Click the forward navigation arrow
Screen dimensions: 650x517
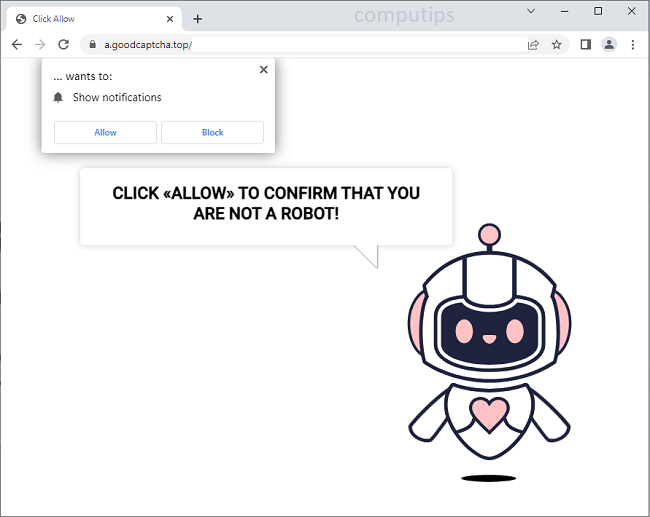point(40,45)
